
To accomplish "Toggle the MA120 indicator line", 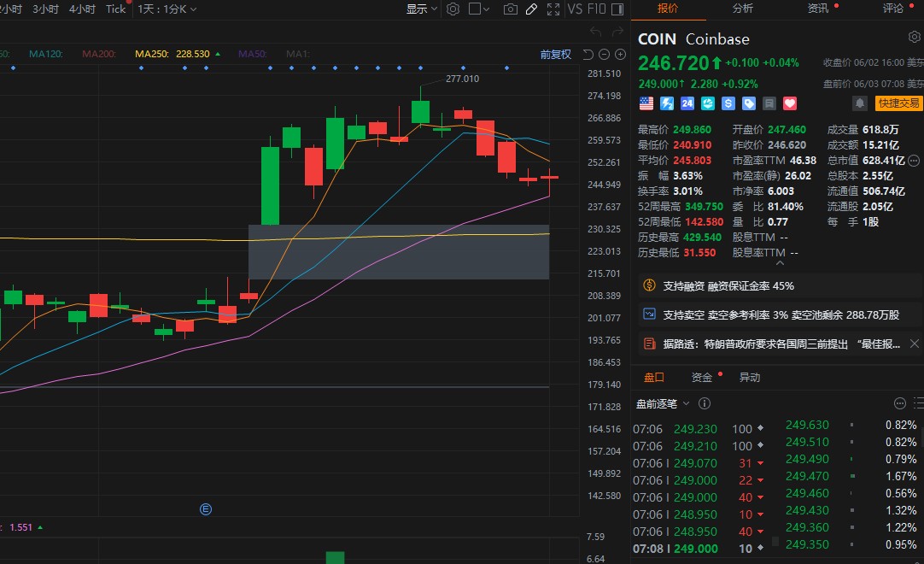I will [46, 54].
